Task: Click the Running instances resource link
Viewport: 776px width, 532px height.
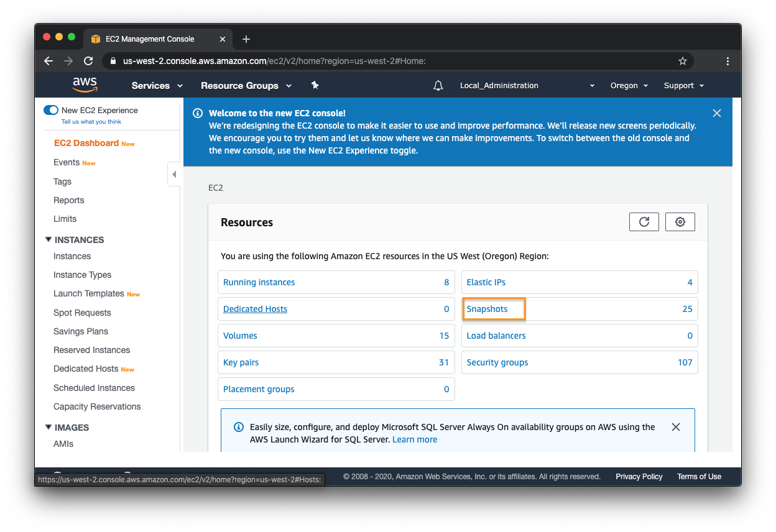Action: click(x=259, y=282)
